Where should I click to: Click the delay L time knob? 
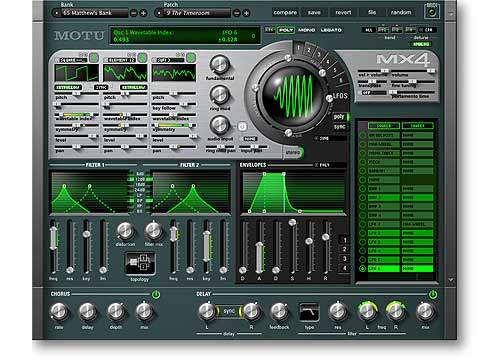pyautogui.click(x=207, y=312)
